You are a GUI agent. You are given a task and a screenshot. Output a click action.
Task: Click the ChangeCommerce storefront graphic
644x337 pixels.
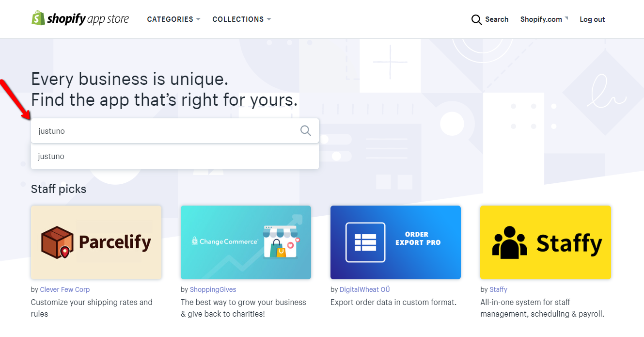coord(281,242)
